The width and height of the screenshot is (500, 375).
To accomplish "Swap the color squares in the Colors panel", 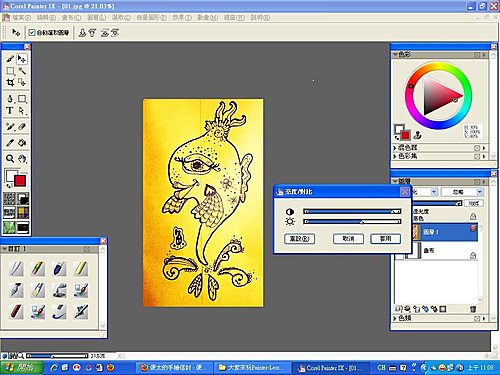I will [x=397, y=138].
